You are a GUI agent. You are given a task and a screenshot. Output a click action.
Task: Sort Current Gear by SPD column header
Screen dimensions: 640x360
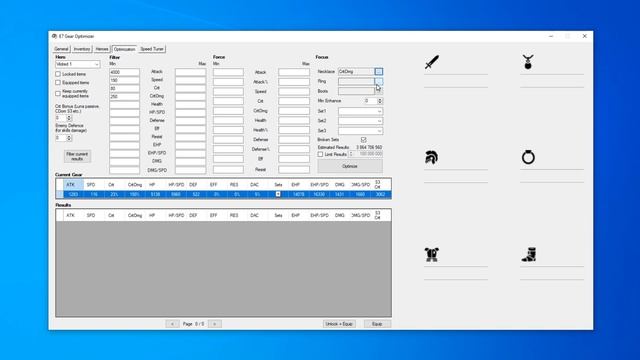pyautogui.click(x=94, y=185)
